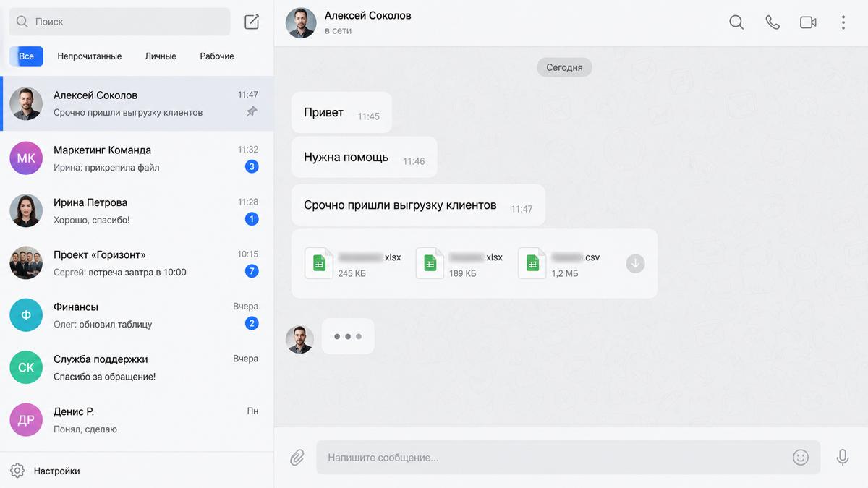This screenshot has width=868, height=488.
Task: Open the Финансы chat
Action: (137, 315)
